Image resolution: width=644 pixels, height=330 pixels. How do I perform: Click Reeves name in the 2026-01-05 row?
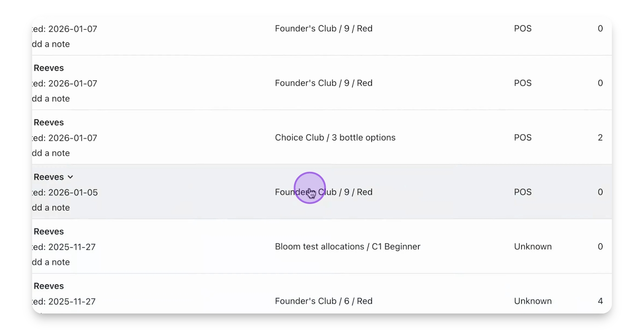point(49,177)
